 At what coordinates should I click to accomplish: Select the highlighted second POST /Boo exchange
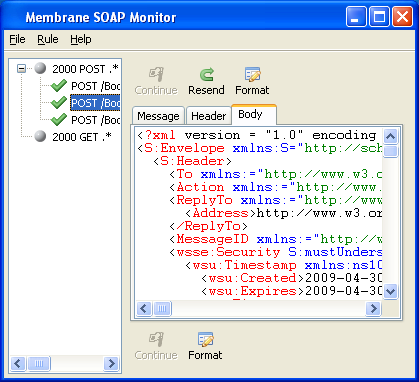click(x=95, y=103)
